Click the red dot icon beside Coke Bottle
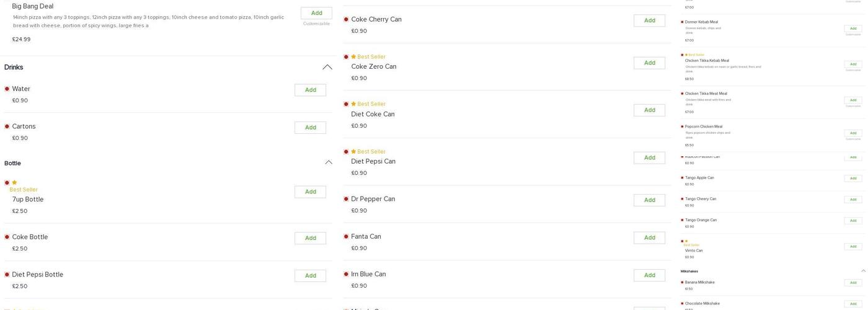This screenshot has width=868, height=310. point(7,237)
